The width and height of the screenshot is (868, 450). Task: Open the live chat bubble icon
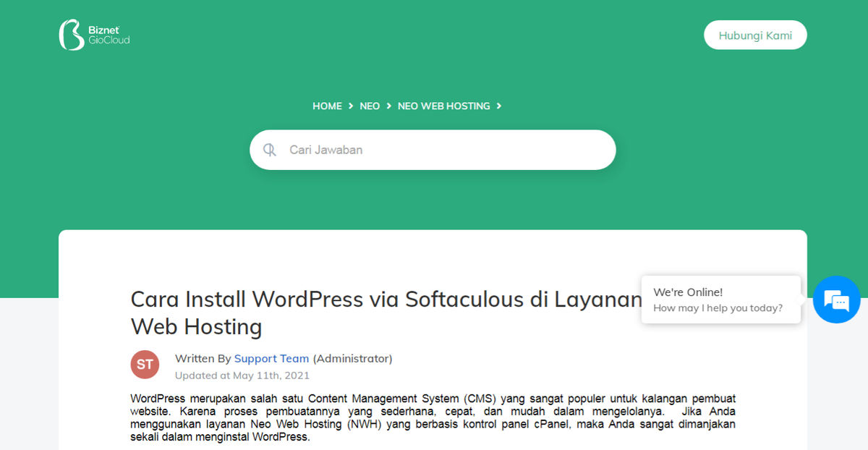(x=836, y=300)
